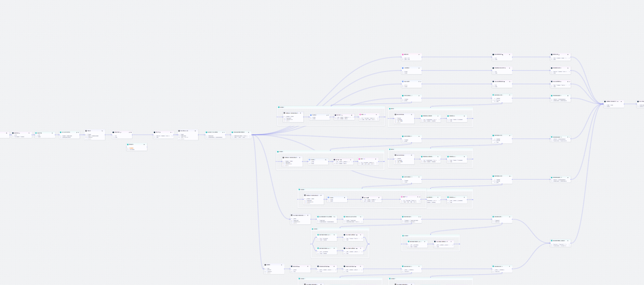Click the input port of the converging merge node
The height and width of the screenshot is (285, 644).
click(x=604, y=104)
